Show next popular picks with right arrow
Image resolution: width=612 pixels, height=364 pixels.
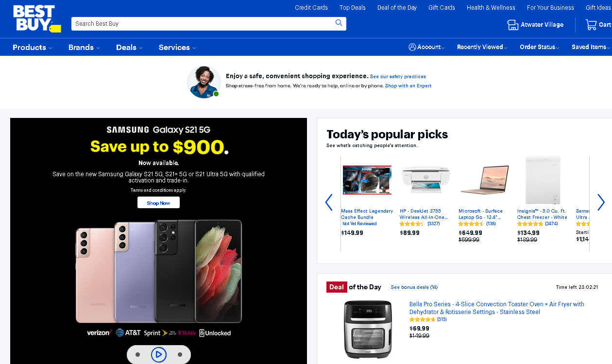point(601,202)
